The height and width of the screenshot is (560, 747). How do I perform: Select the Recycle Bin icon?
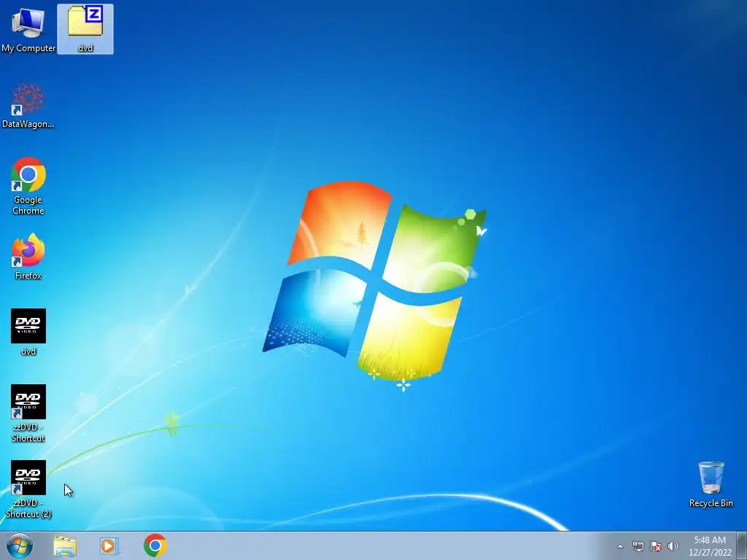pos(711,484)
